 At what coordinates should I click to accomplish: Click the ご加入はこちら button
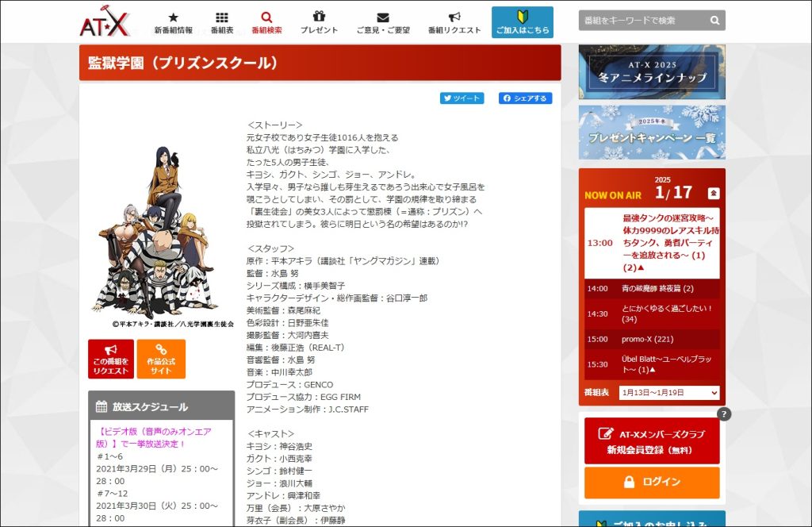coord(523,22)
